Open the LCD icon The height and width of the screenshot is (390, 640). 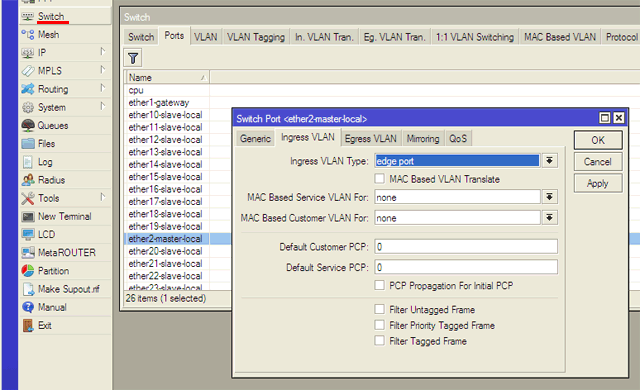(28, 235)
